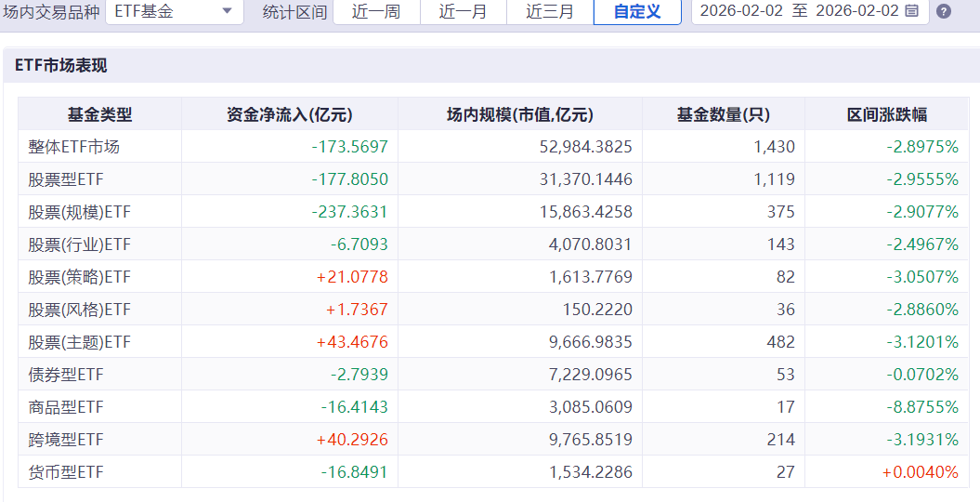Click market value 7,229.0965
The image size is (980, 502).
pos(591,375)
